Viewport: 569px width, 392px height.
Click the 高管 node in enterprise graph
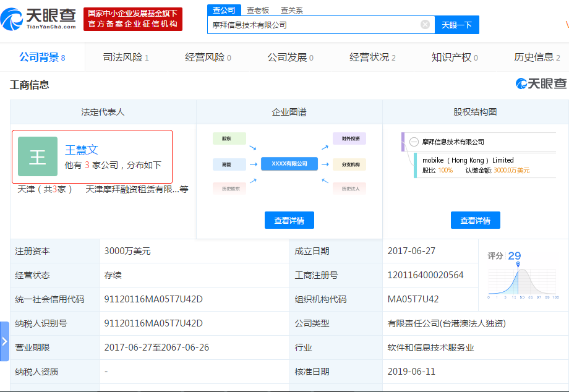pos(229,164)
